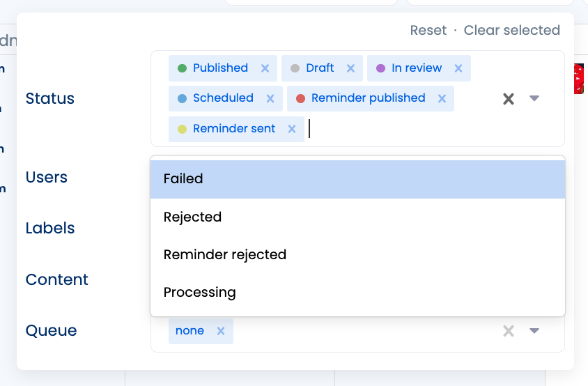The width and height of the screenshot is (588, 386).
Task: Collapse the Status dropdown arrow
Action: coord(534,99)
